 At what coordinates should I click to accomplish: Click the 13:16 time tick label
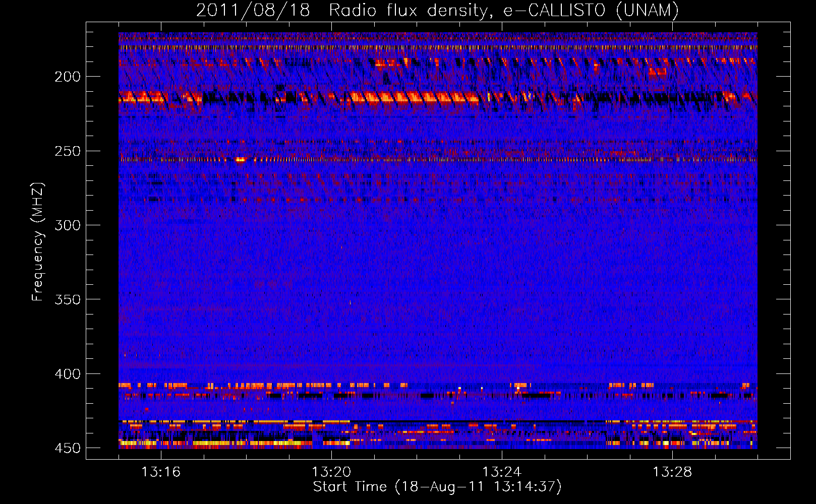coord(161,472)
